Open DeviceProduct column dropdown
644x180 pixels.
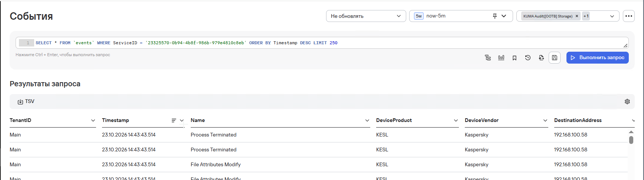pos(456,120)
